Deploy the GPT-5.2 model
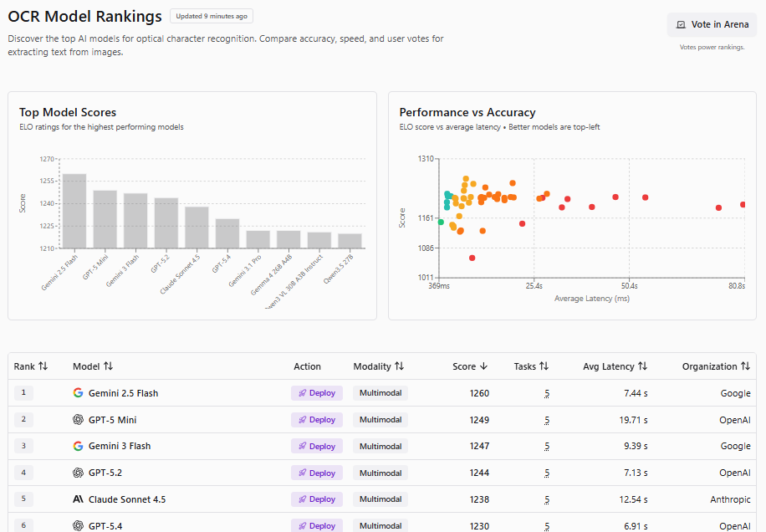This screenshot has height=532, width=766. click(317, 473)
